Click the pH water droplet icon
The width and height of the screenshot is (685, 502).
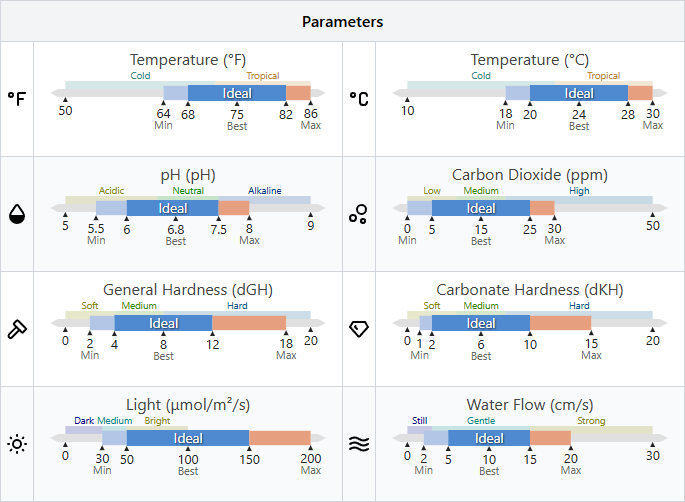[17, 213]
